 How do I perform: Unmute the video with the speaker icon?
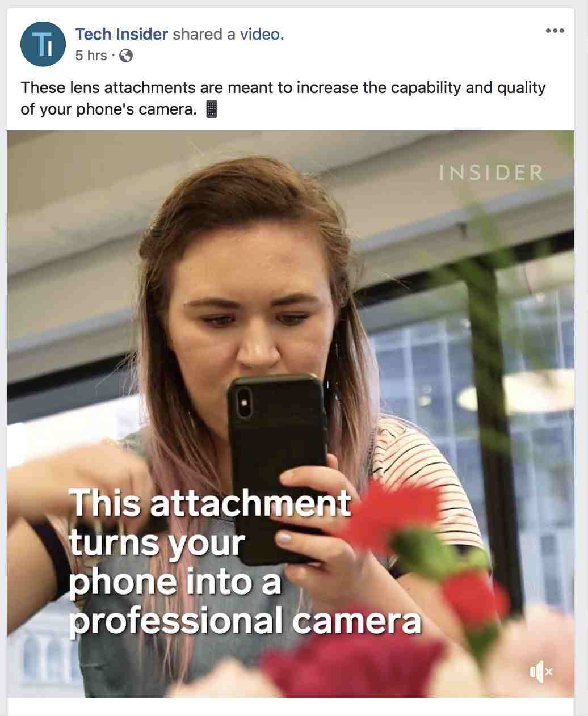[x=540, y=672]
